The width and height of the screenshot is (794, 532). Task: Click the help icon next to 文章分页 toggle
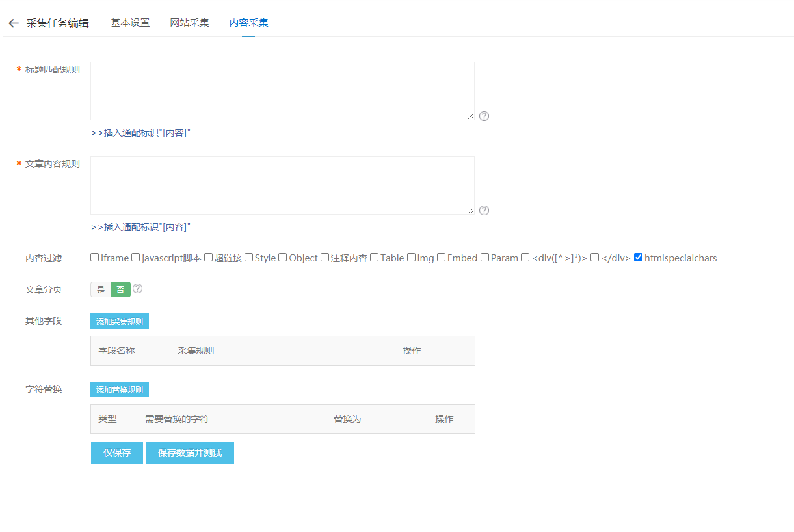pos(138,289)
